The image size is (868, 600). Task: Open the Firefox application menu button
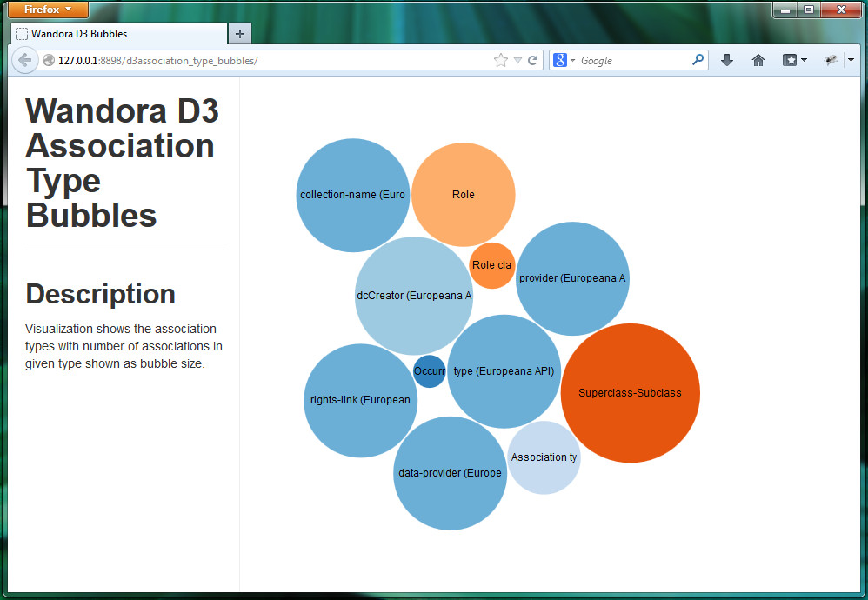coord(49,10)
